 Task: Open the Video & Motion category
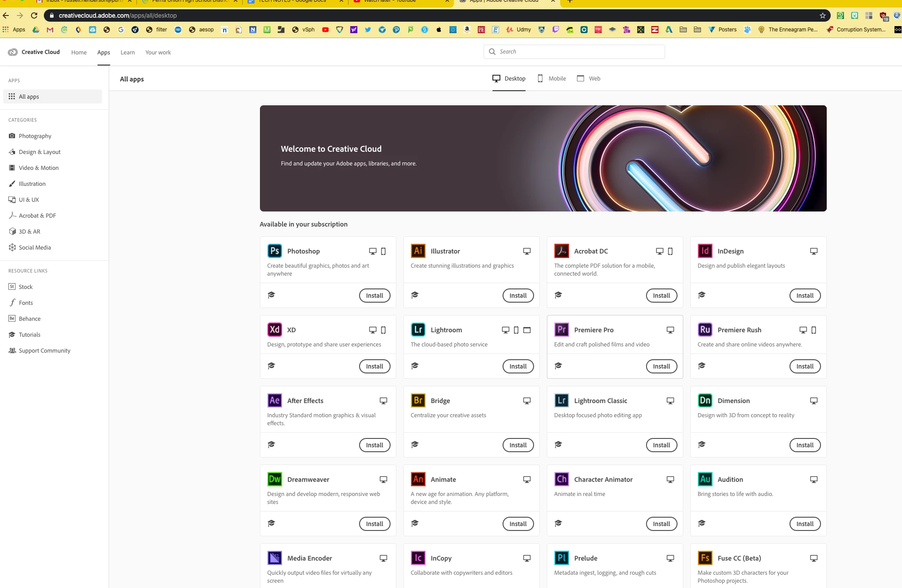pyautogui.click(x=39, y=168)
